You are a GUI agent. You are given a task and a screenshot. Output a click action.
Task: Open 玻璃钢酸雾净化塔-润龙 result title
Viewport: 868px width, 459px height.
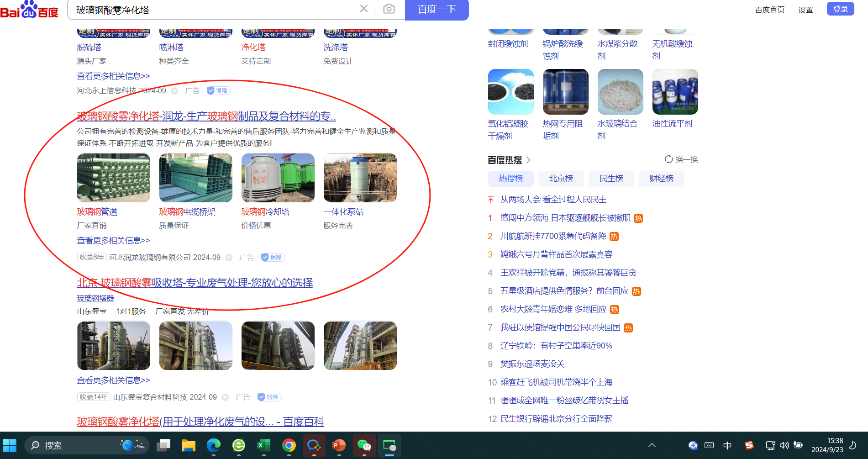(206, 116)
